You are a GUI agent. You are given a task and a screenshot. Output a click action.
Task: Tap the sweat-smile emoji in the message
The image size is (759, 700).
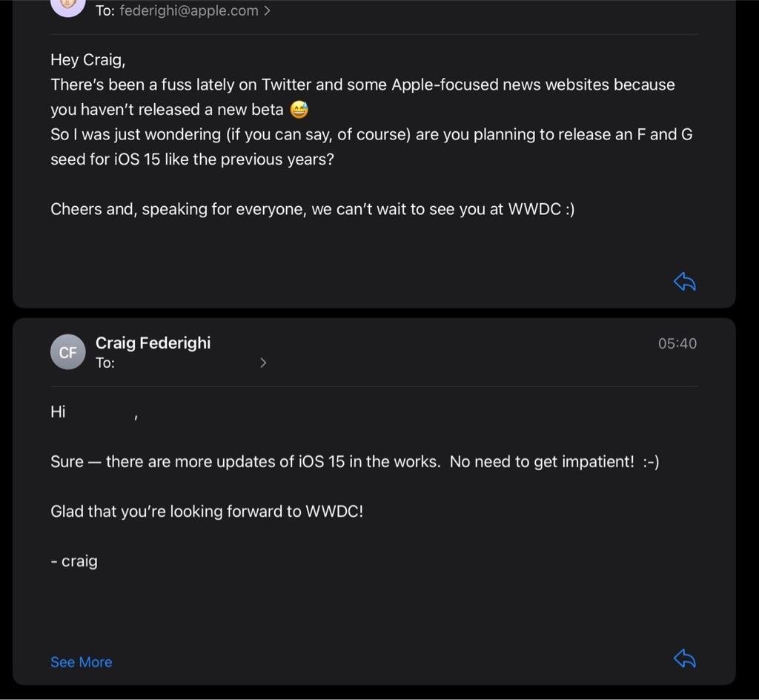pos(299,110)
